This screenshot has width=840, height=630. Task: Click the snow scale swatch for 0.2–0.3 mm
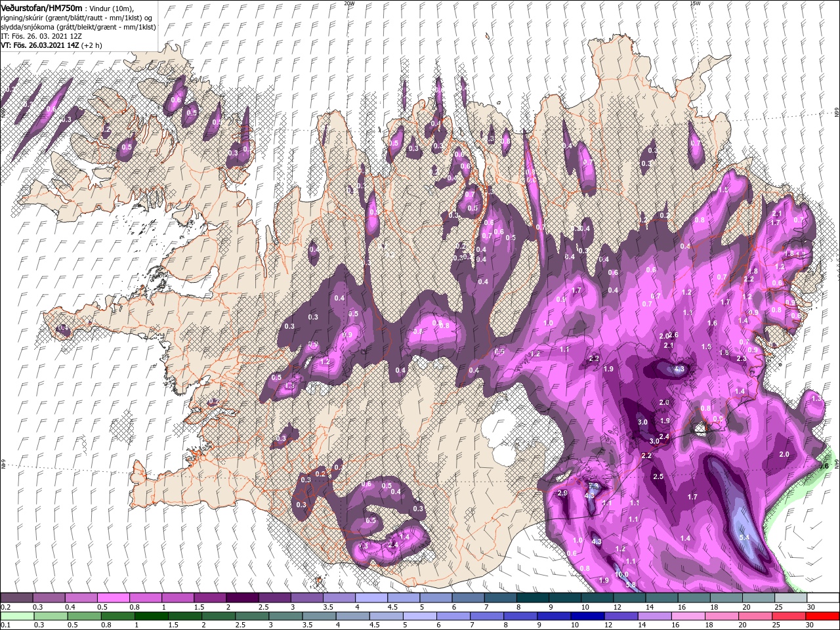[x=16, y=598]
